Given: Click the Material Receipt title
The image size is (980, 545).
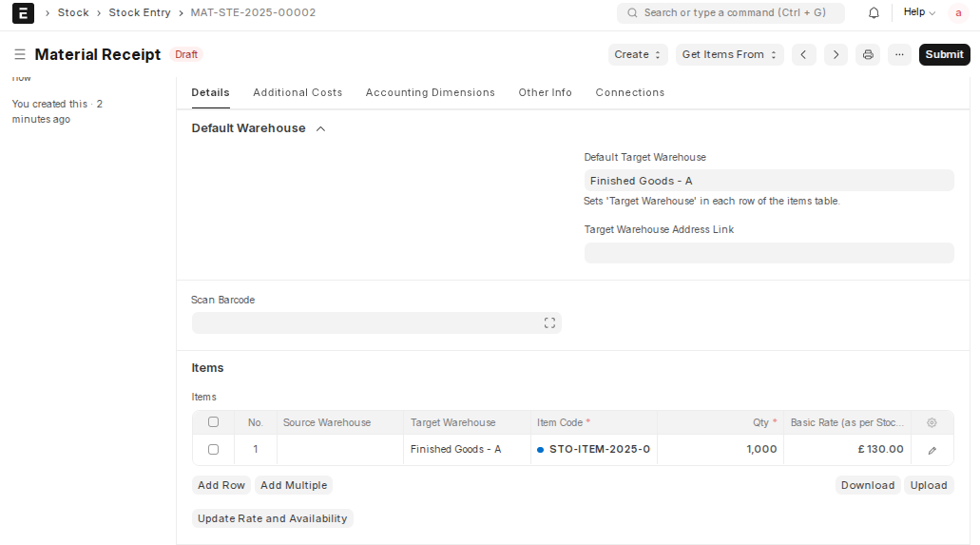Looking at the screenshot, I should [x=98, y=54].
